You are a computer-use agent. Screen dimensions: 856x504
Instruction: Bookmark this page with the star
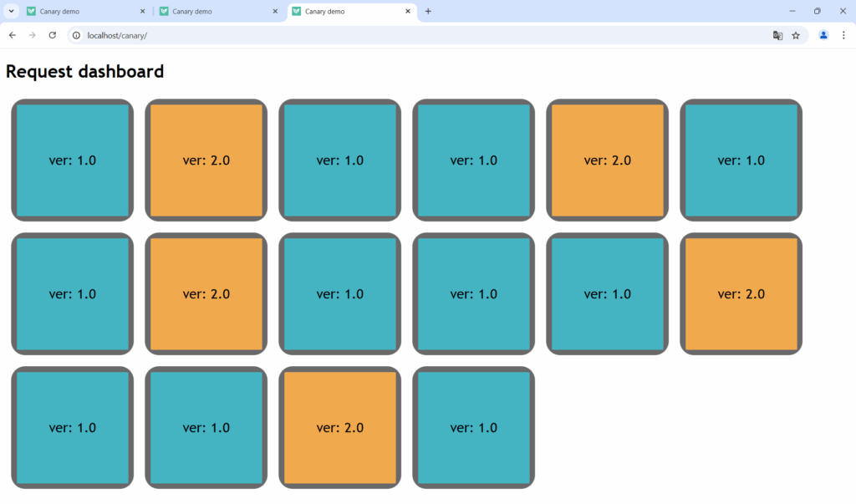point(796,35)
